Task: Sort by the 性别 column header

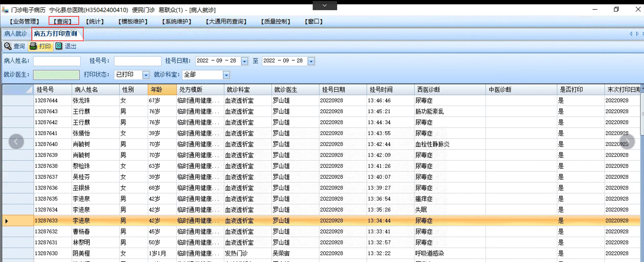Action: [x=134, y=90]
